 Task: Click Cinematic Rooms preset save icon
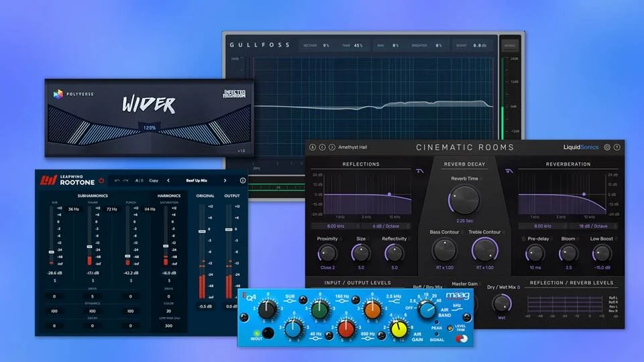coord(313,147)
